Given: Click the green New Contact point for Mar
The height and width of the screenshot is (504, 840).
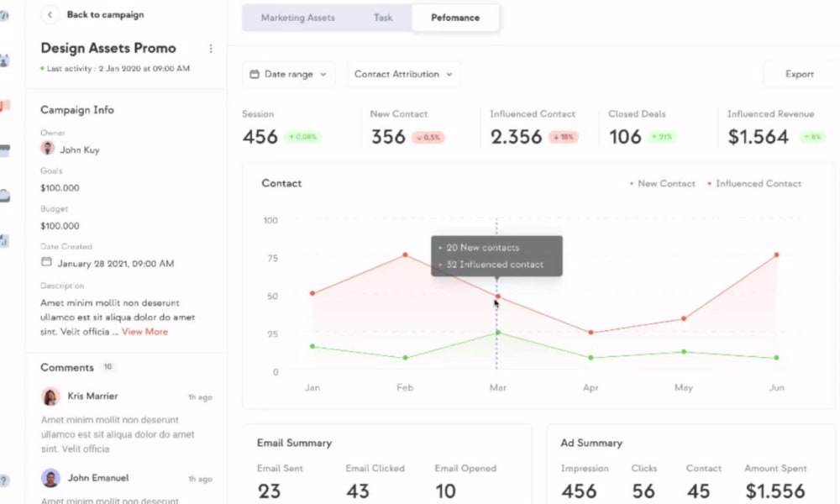Looking at the screenshot, I should coord(497,333).
